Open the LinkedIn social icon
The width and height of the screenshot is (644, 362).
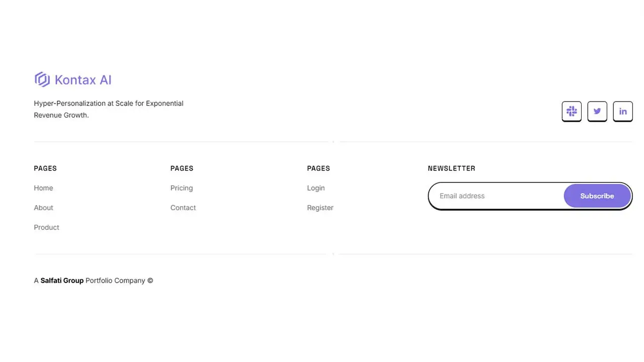click(x=623, y=111)
